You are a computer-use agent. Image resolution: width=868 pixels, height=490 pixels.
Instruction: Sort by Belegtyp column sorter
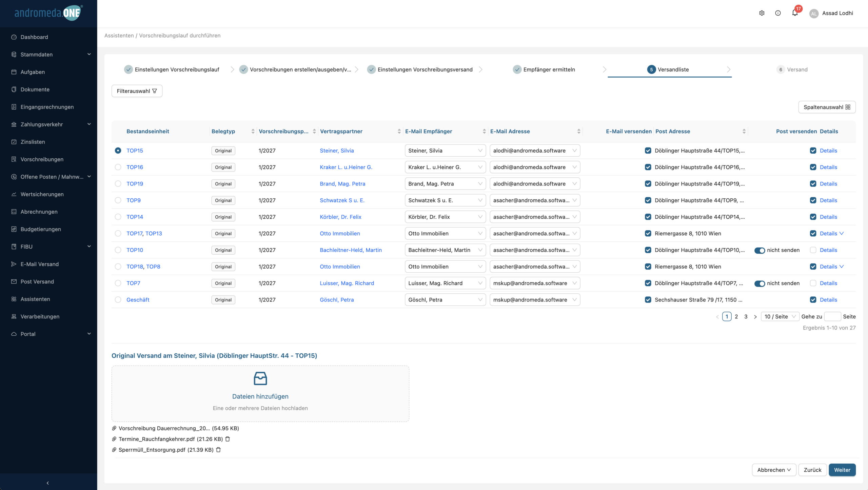(x=253, y=131)
